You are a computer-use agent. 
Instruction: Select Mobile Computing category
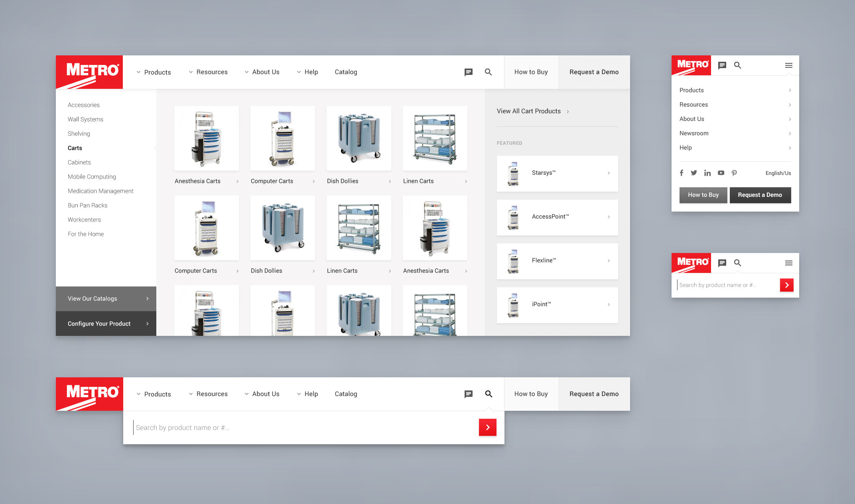pos(92,176)
